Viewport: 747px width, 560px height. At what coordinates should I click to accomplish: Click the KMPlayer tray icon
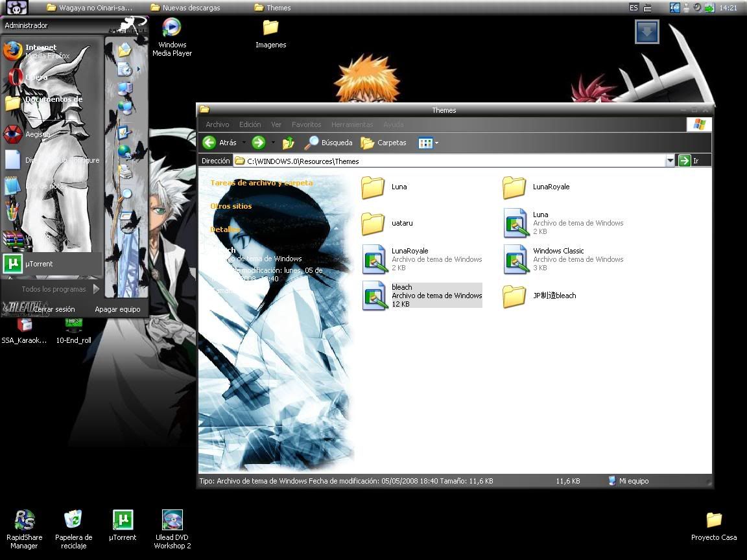click(x=674, y=8)
